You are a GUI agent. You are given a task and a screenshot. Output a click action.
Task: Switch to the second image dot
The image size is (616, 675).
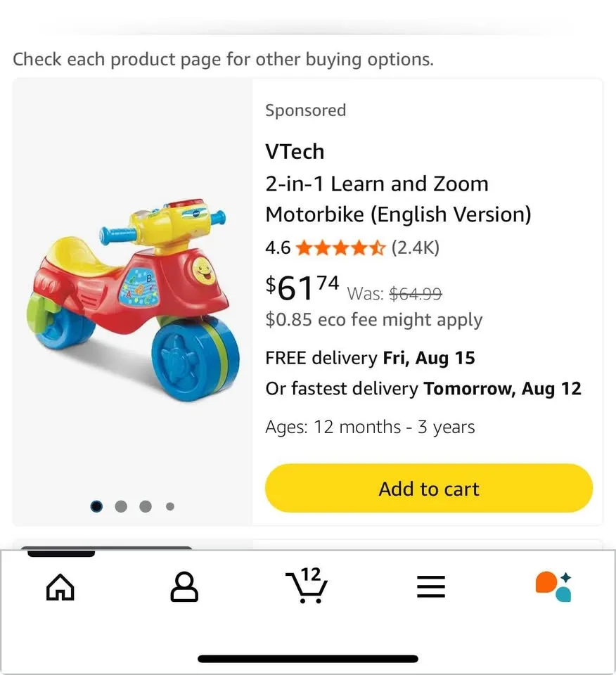point(121,506)
